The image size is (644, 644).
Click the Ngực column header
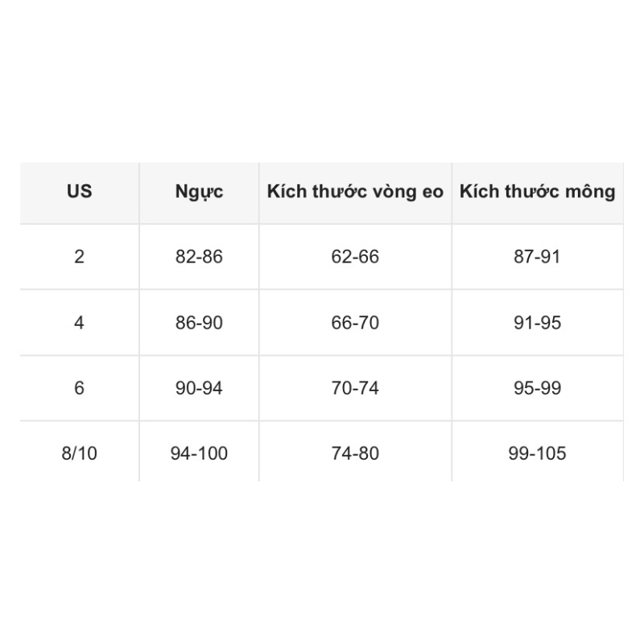199,192
